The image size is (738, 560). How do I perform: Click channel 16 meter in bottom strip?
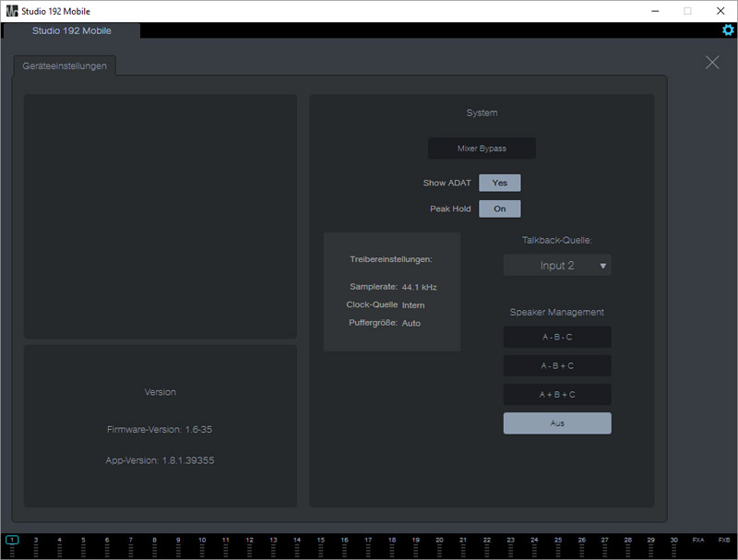tap(344, 544)
